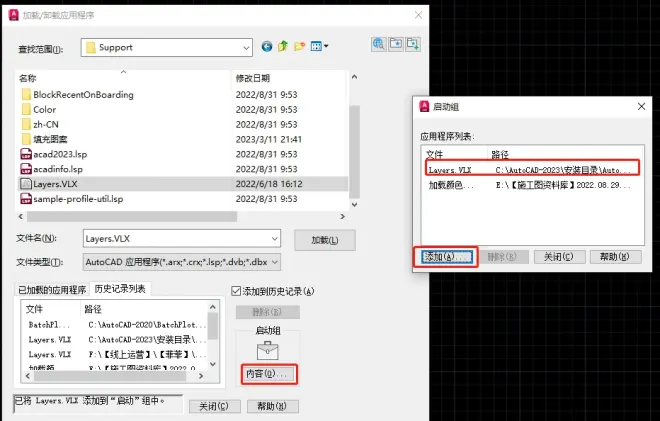Click the briefcase startup suite icon
The width and height of the screenshot is (660, 421).
[267, 351]
